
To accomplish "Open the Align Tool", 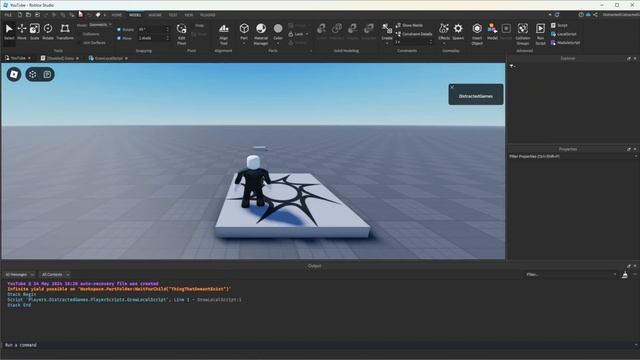I will (224, 34).
